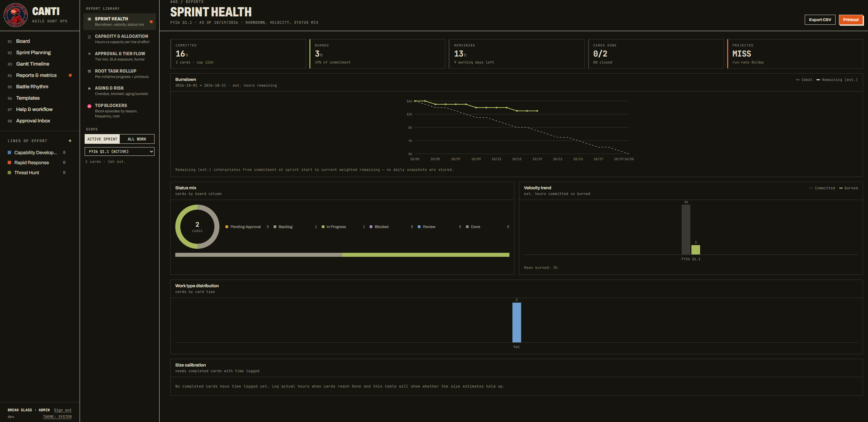Screen dimensions: 868x422
Task: Open Approval Inbox
Action: coord(40,121)
